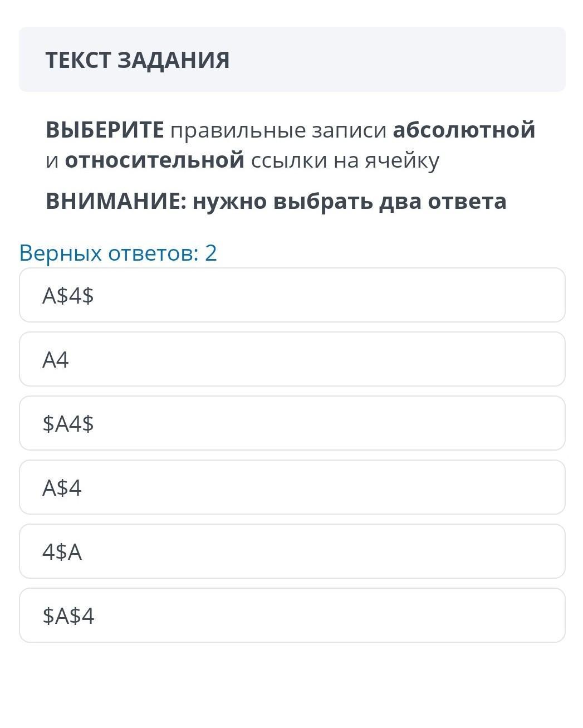Screen dimensions: 583x728
Task: Click the 'Верных ответов: 2' label
Action: click(x=118, y=253)
